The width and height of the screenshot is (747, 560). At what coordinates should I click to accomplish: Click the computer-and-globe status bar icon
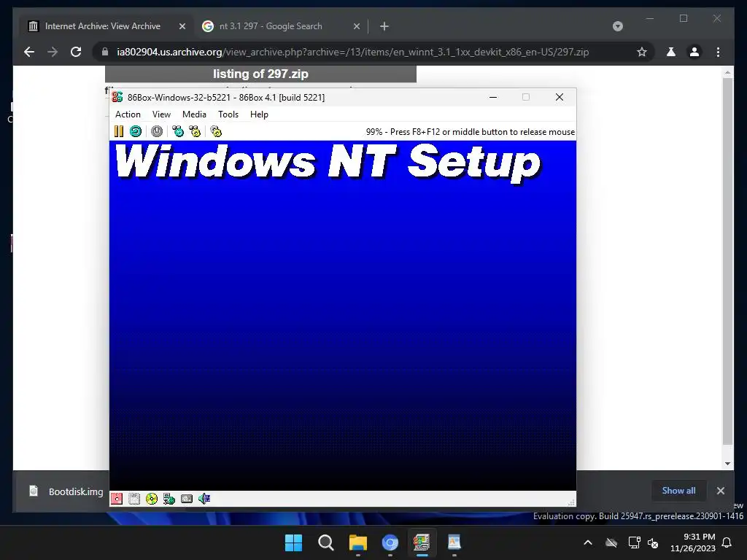pyautogui.click(x=169, y=499)
